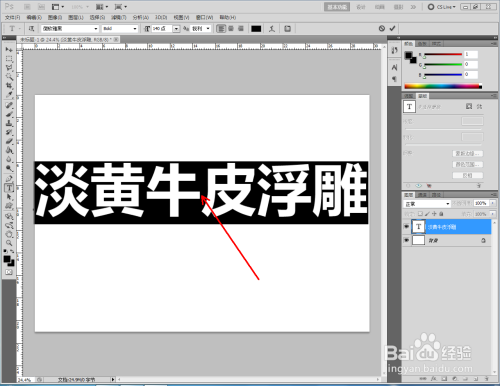
Task: Select the Horizontal Type tool
Action: tap(9, 188)
